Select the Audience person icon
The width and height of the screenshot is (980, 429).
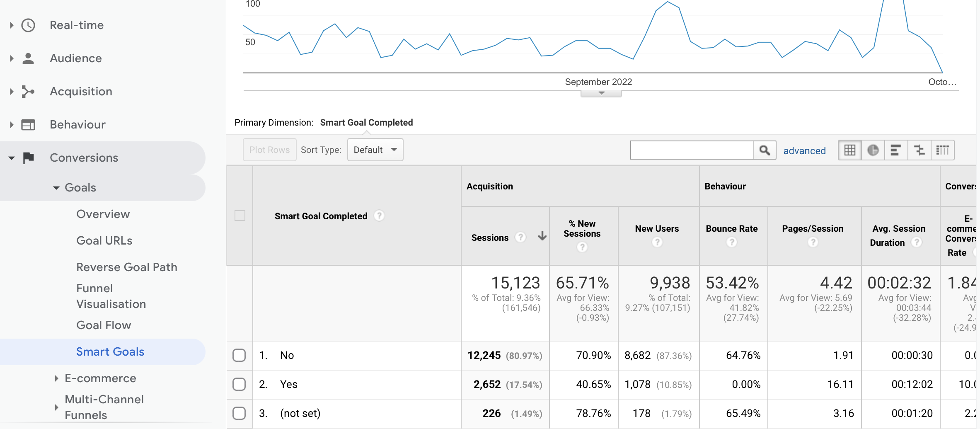click(28, 58)
